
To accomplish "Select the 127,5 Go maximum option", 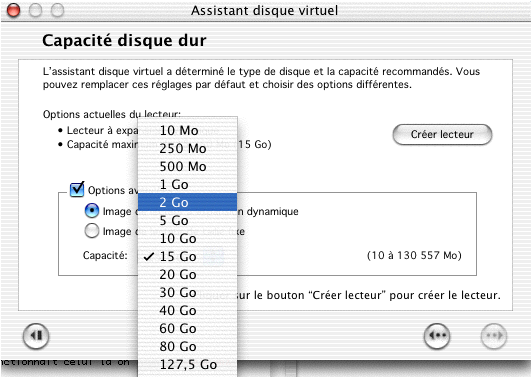I will (187, 365).
